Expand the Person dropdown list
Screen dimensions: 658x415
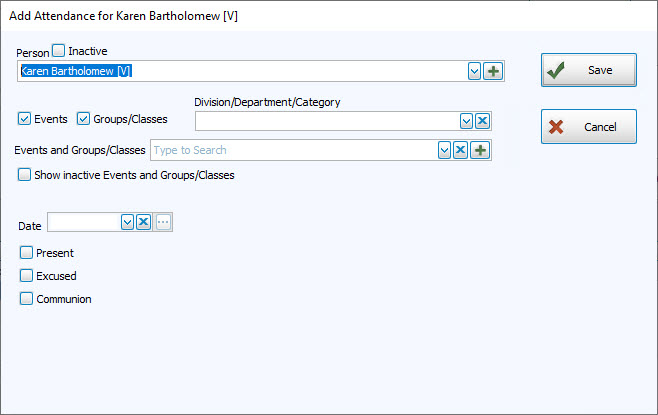coord(475,71)
